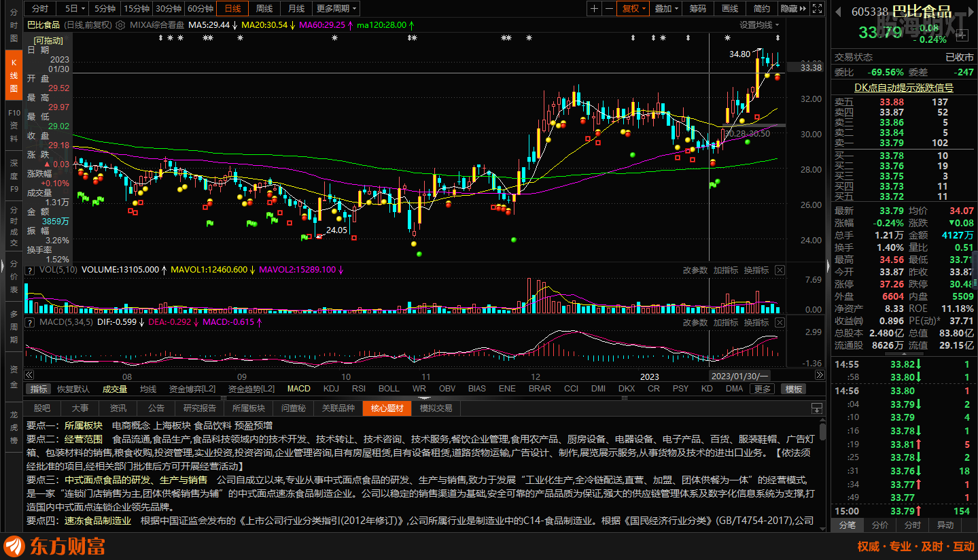Click right panel vertical scrollbar
The height and width of the screenshot is (560, 978).
point(974,272)
